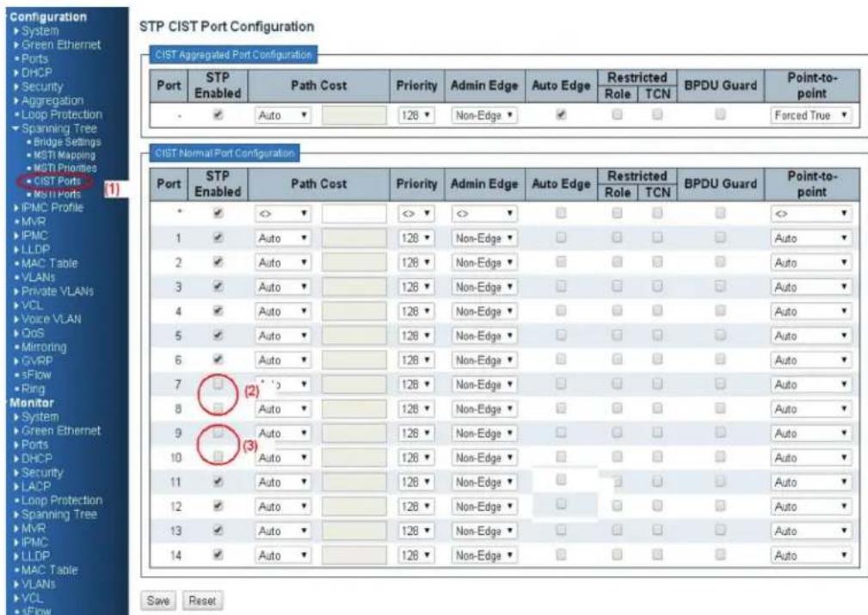Expand Private VLANs menu
Screen dimensions: 868x615
pyautogui.click(x=57, y=292)
